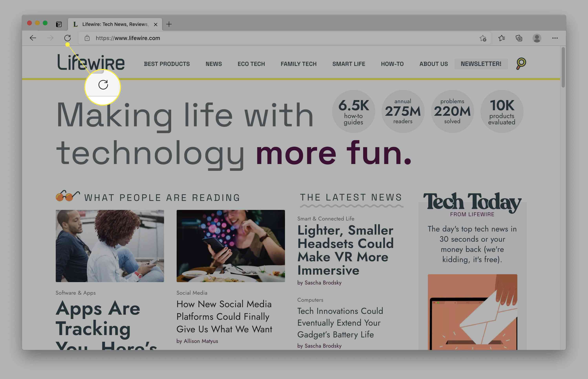Click the browser extensions puzzle icon

519,38
